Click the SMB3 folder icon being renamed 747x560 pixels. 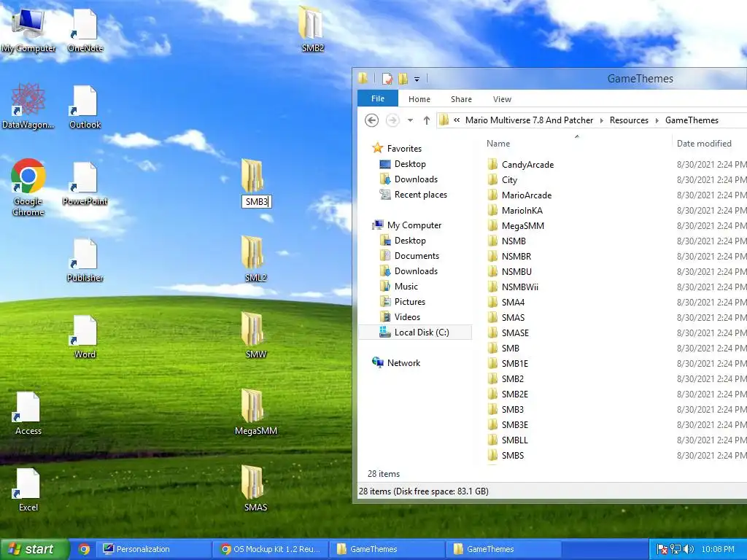point(252,176)
